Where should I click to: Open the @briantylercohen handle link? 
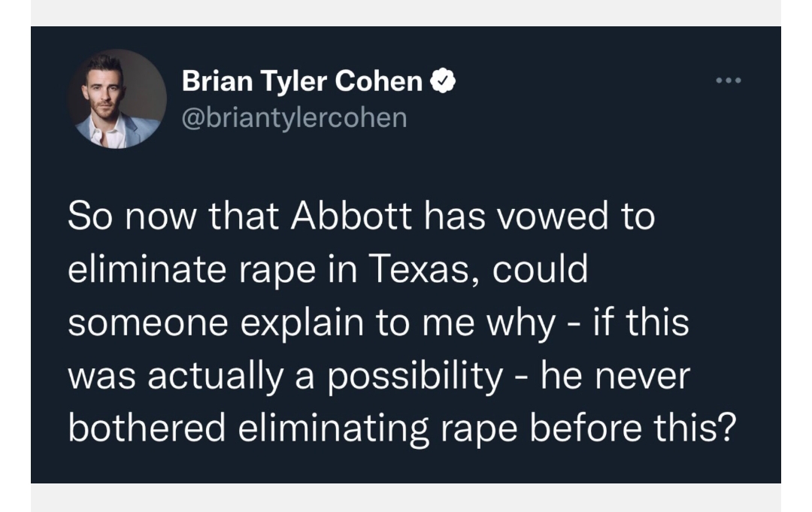(294, 117)
